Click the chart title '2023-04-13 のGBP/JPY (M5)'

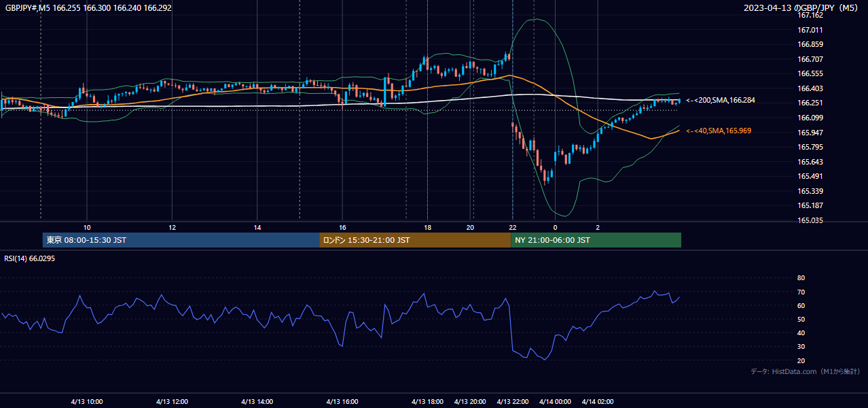(801, 8)
